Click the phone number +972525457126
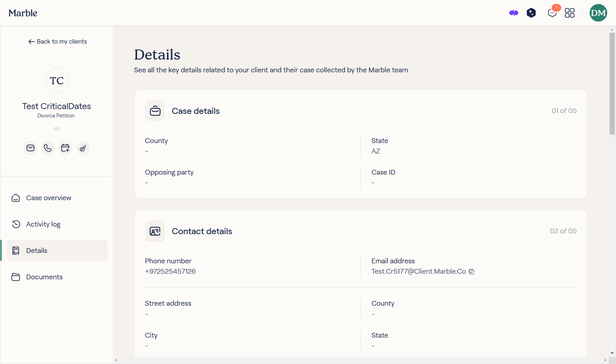The height and width of the screenshot is (364, 616). coord(170,272)
